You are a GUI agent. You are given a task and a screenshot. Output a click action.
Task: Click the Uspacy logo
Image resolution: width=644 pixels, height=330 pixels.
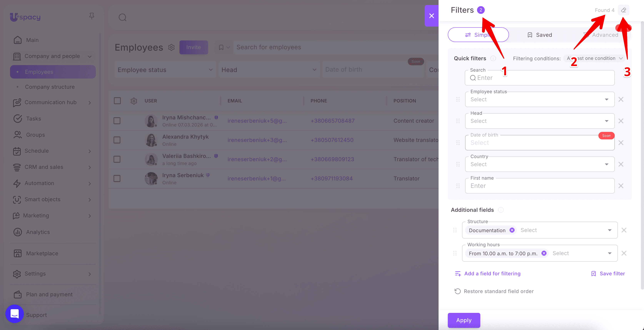pyautogui.click(x=25, y=17)
